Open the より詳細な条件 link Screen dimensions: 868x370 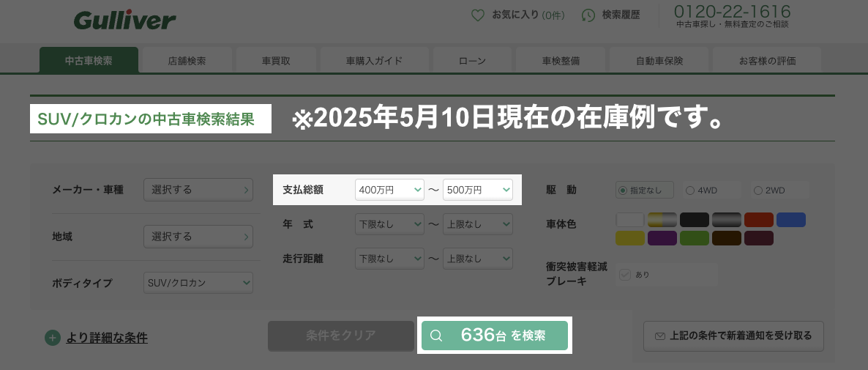[x=107, y=337]
